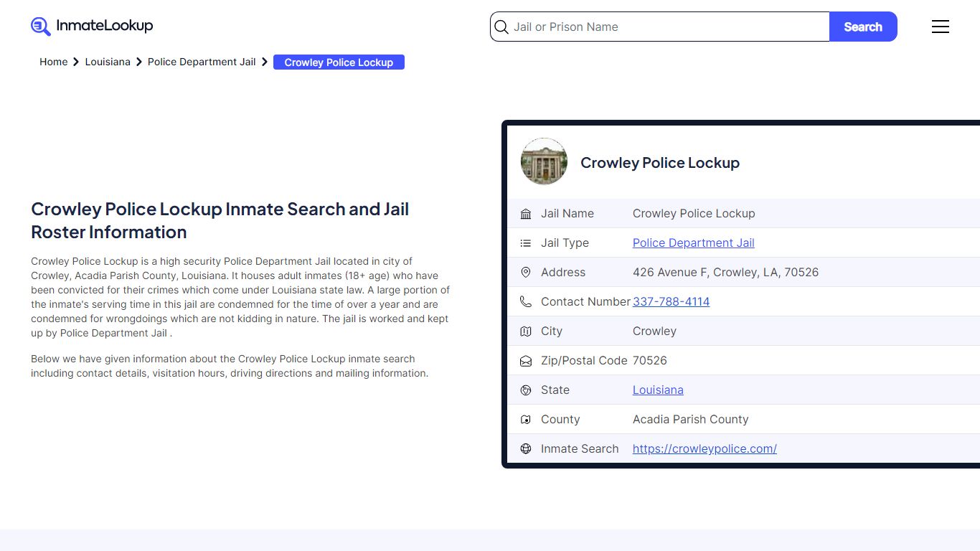
Task: Click the chevron after Home breadcrumb
Action: (x=76, y=62)
